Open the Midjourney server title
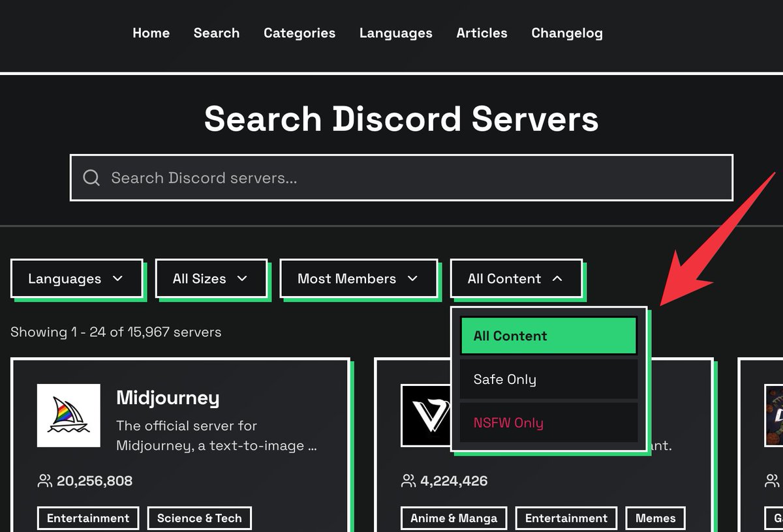 [168, 398]
